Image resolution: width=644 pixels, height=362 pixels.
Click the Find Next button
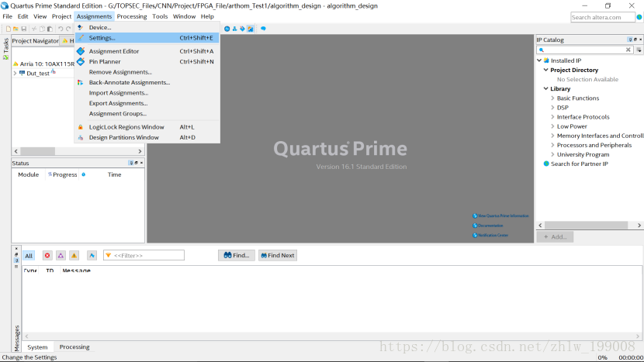[278, 255]
